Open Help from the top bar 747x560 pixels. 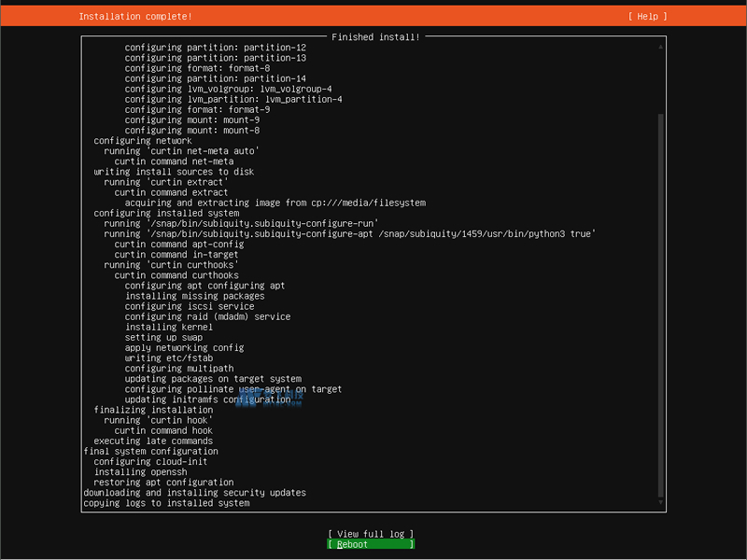click(646, 15)
